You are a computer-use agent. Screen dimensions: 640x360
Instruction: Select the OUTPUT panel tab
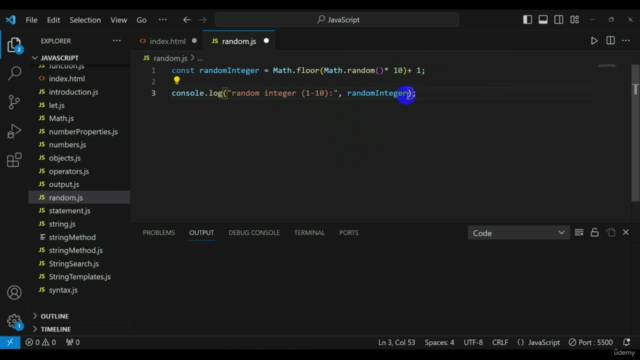(x=201, y=233)
